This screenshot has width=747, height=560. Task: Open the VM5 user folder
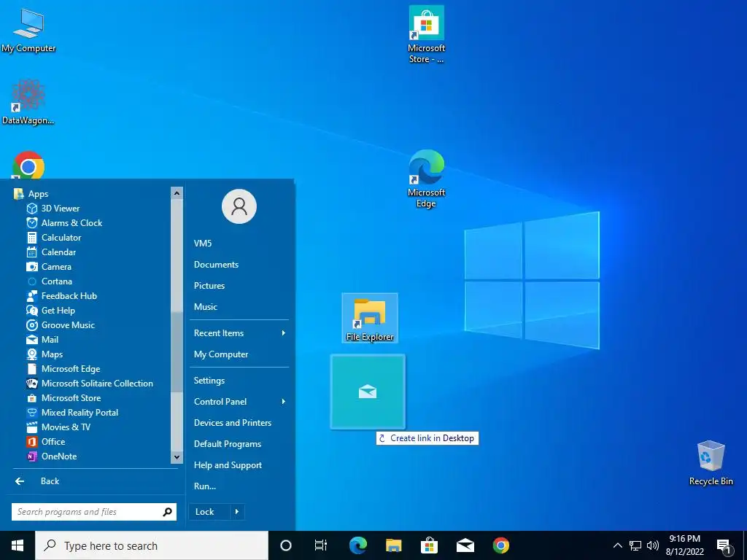(x=203, y=244)
